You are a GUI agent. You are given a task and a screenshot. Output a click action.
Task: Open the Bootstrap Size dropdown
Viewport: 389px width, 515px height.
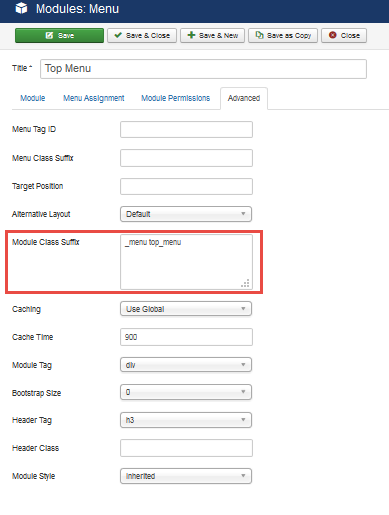click(186, 392)
